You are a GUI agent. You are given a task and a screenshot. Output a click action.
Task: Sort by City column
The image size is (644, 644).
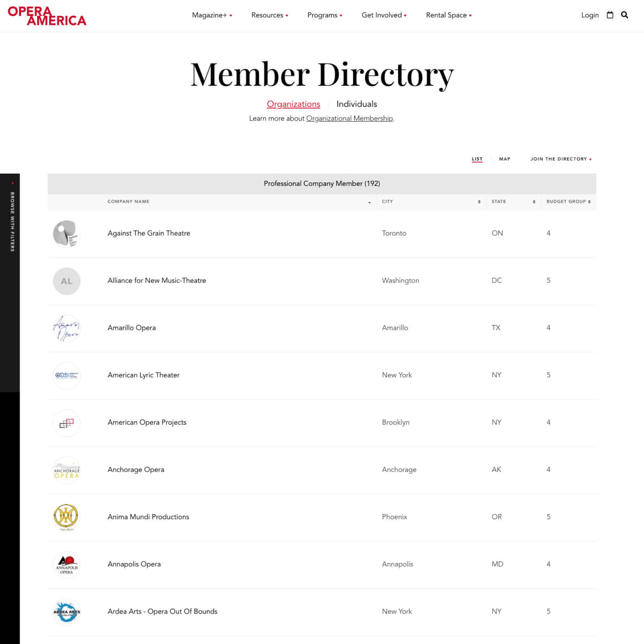pos(431,201)
